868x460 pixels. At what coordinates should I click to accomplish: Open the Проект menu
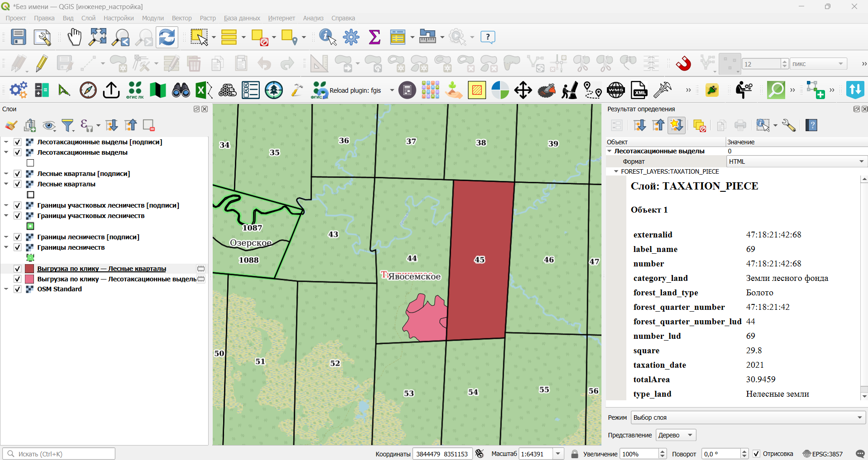tap(16, 18)
